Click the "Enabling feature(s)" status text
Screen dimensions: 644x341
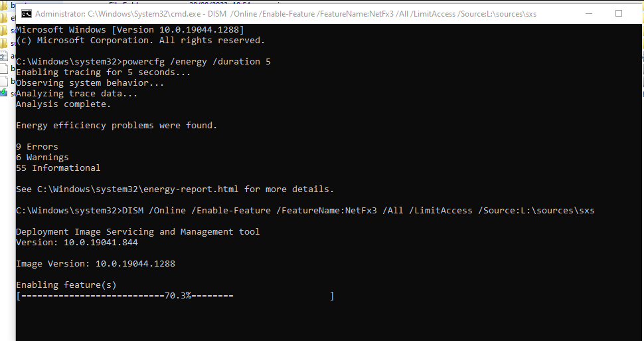(66, 285)
